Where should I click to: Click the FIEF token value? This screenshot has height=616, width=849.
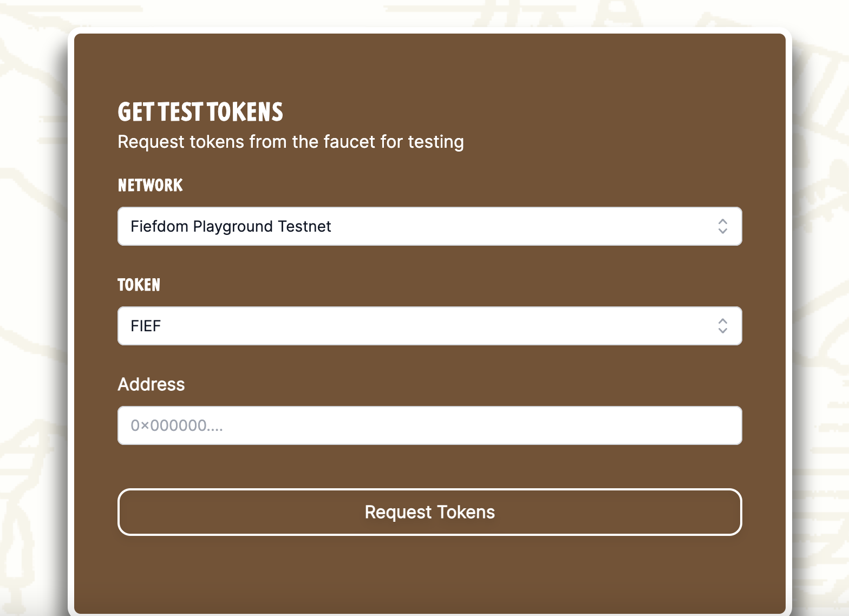[146, 326]
